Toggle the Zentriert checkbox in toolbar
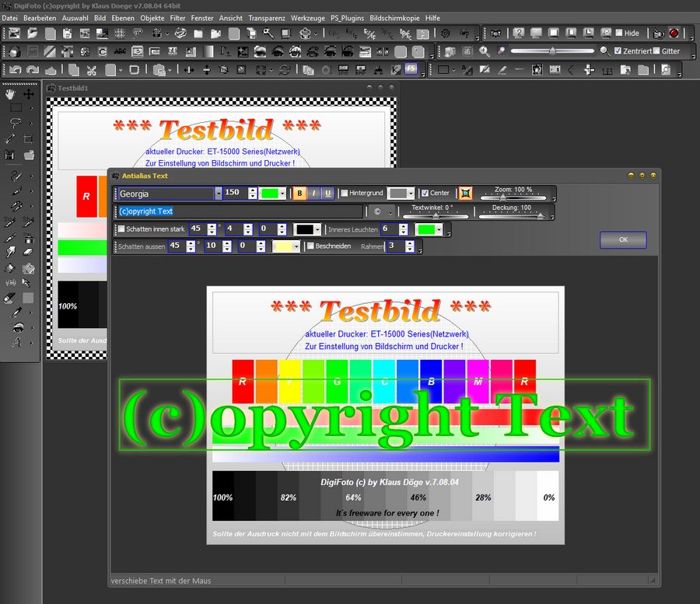This screenshot has height=604, width=700. coord(618,51)
